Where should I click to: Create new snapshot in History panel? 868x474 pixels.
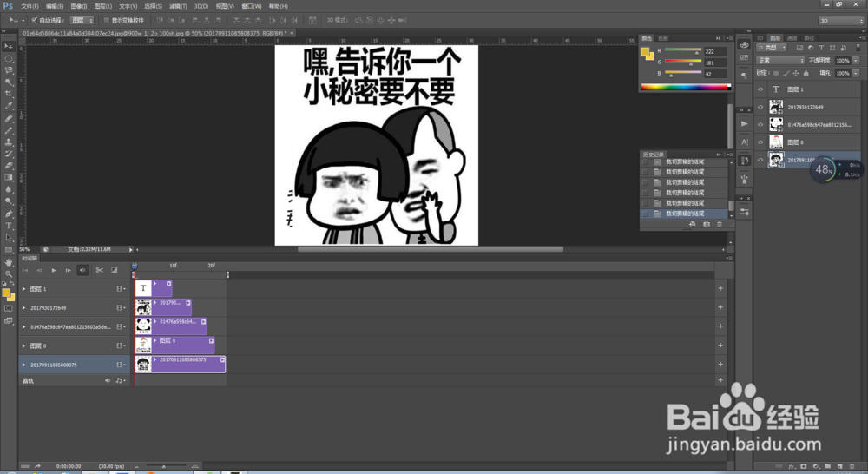[x=707, y=224]
